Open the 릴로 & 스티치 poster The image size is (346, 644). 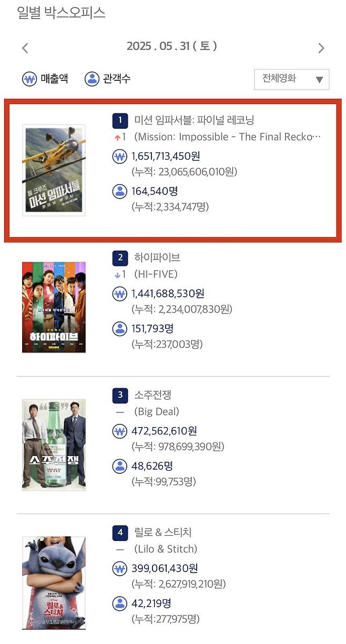tap(54, 583)
